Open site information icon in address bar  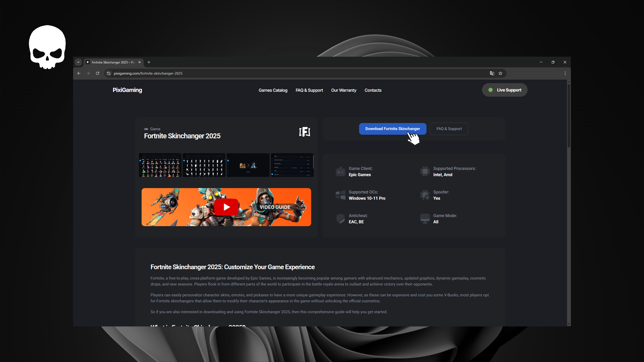click(x=108, y=73)
